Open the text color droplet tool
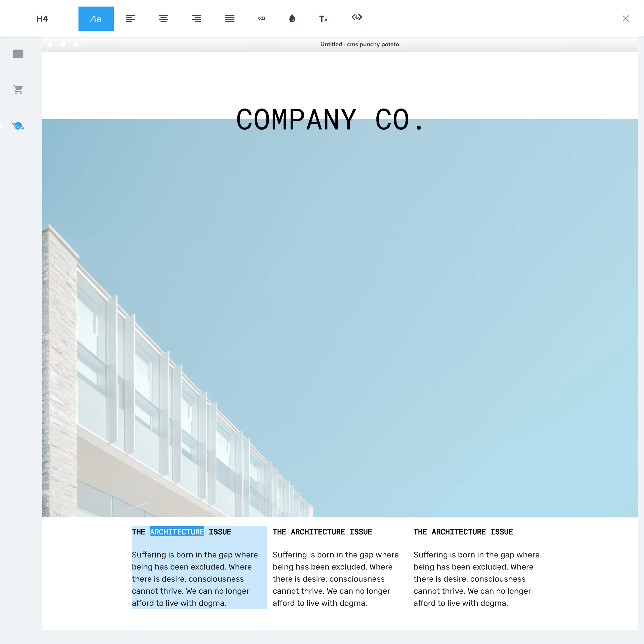This screenshot has width=644, height=644. pos(292,18)
